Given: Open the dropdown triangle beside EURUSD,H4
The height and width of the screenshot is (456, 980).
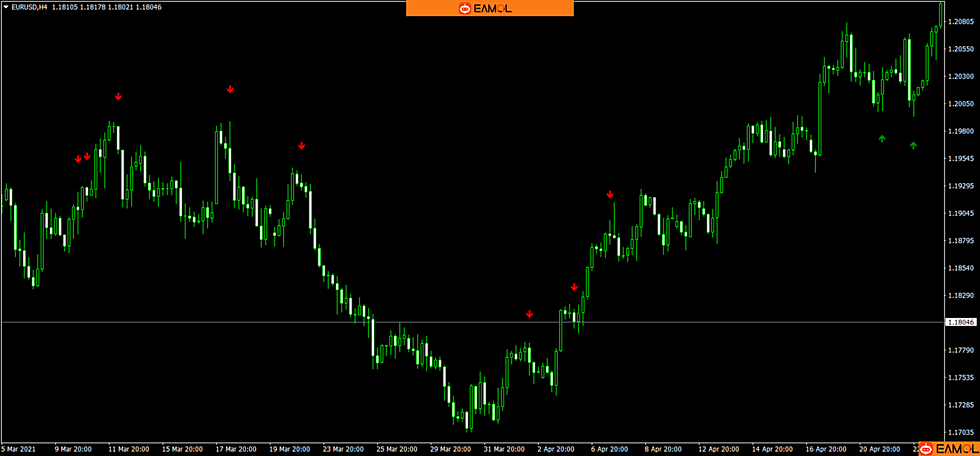Looking at the screenshot, I should 6,7.
